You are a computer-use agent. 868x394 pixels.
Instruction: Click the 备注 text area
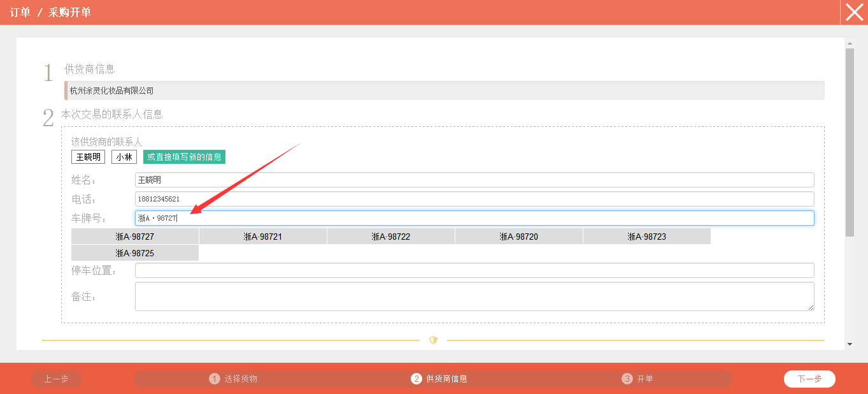[474, 296]
